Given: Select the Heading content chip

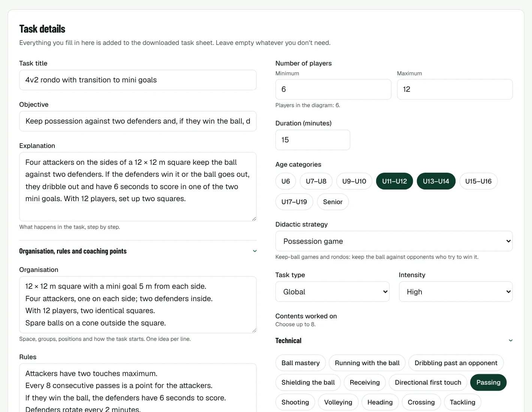Looking at the screenshot, I should coord(380,402).
